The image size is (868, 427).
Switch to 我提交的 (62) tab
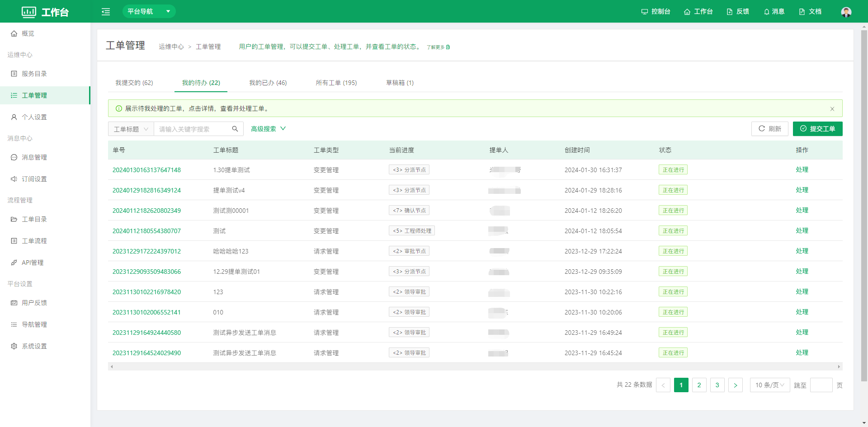click(x=134, y=83)
